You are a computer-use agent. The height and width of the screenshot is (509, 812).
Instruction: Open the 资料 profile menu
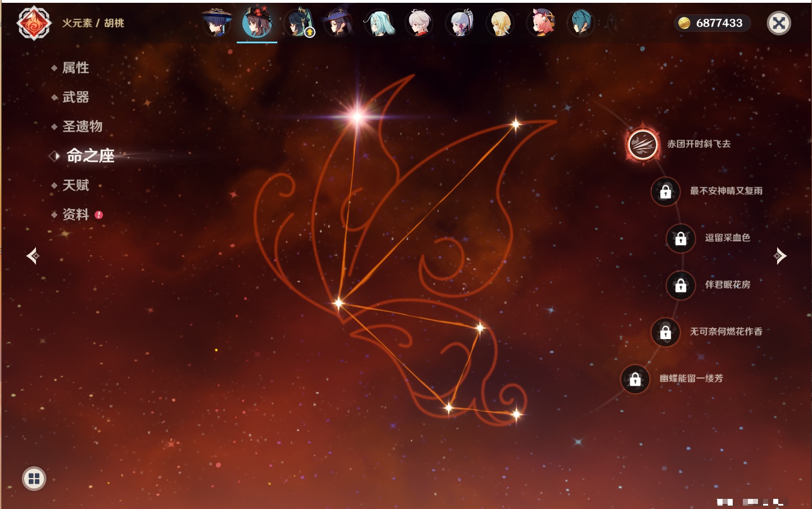(75, 214)
